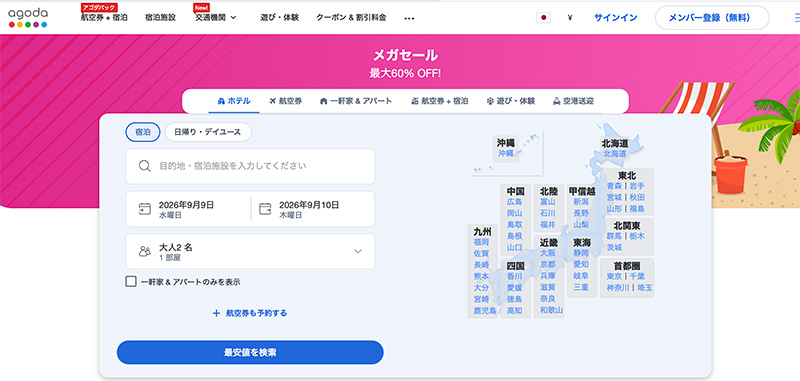
Task: Select 青森 in the 東北 region
Action: point(614,186)
